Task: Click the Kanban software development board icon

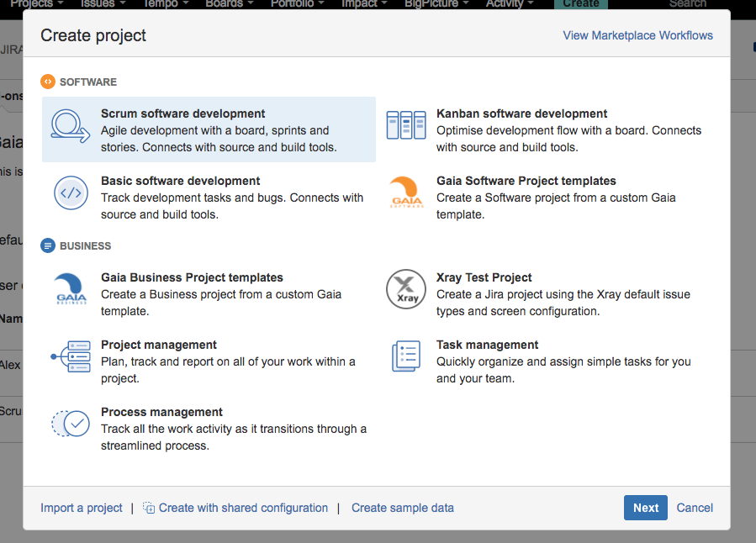Action: point(406,124)
